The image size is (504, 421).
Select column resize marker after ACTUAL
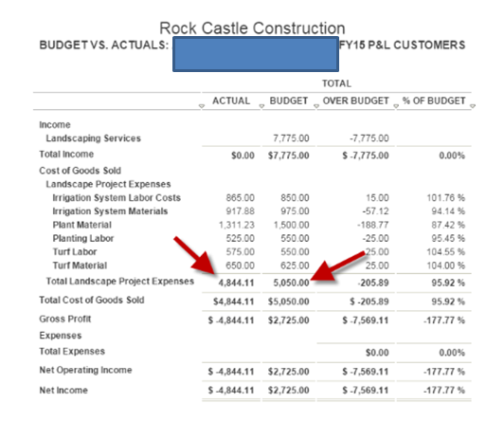(261, 106)
